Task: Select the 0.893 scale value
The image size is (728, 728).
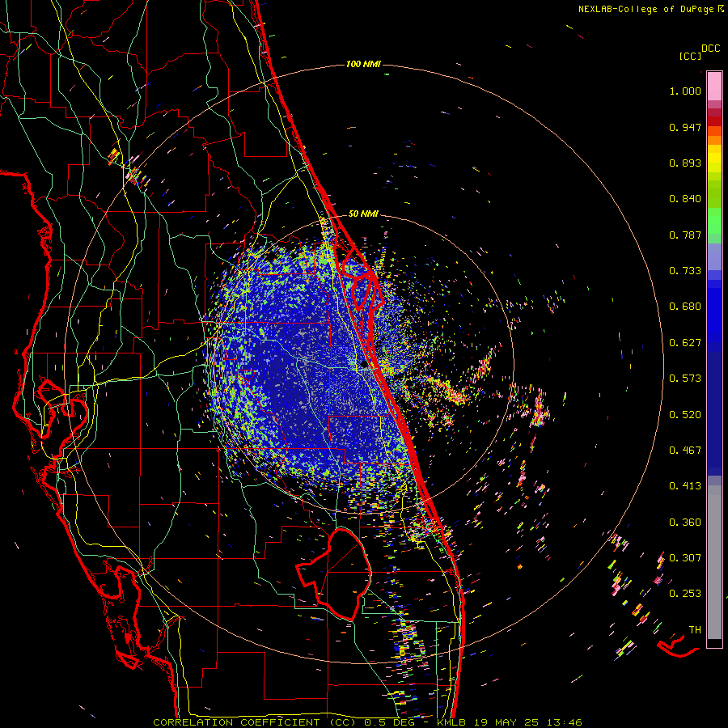Action: click(685, 163)
